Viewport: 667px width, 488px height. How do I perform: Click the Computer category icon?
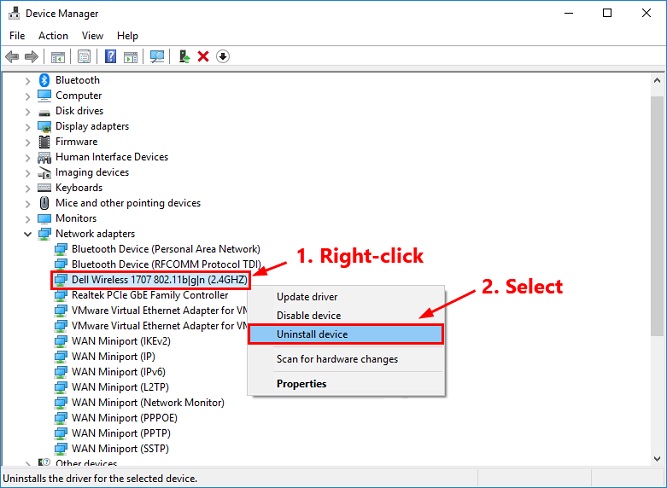(x=44, y=95)
